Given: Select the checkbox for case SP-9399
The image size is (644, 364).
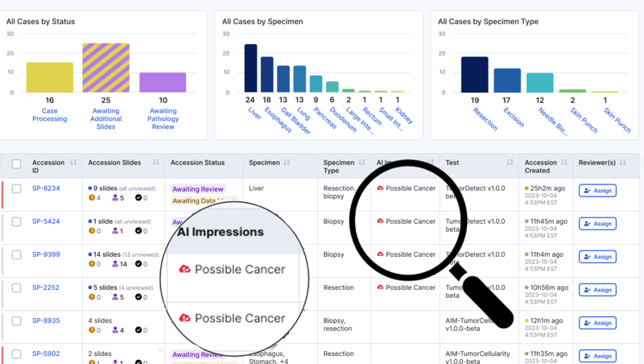Looking at the screenshot, I should 17,254.
